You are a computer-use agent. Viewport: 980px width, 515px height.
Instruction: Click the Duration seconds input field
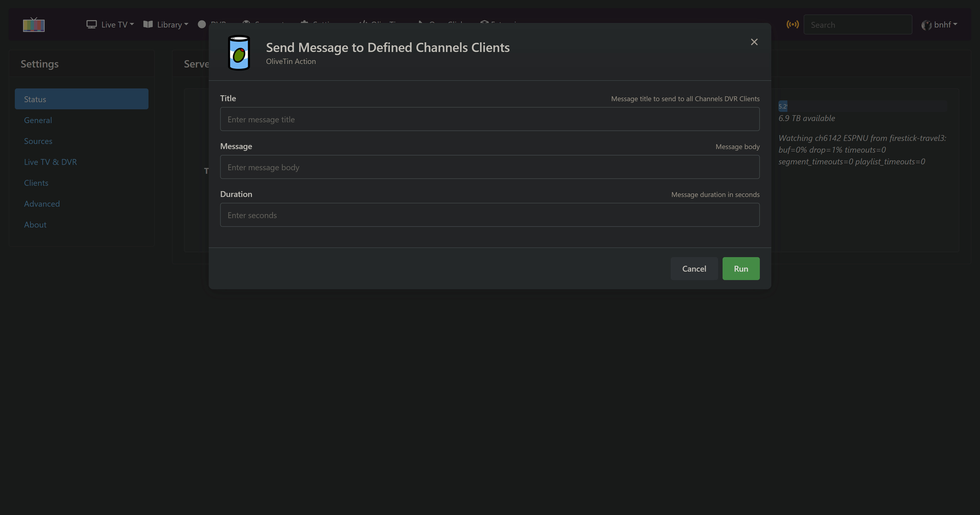click(490, 215)
